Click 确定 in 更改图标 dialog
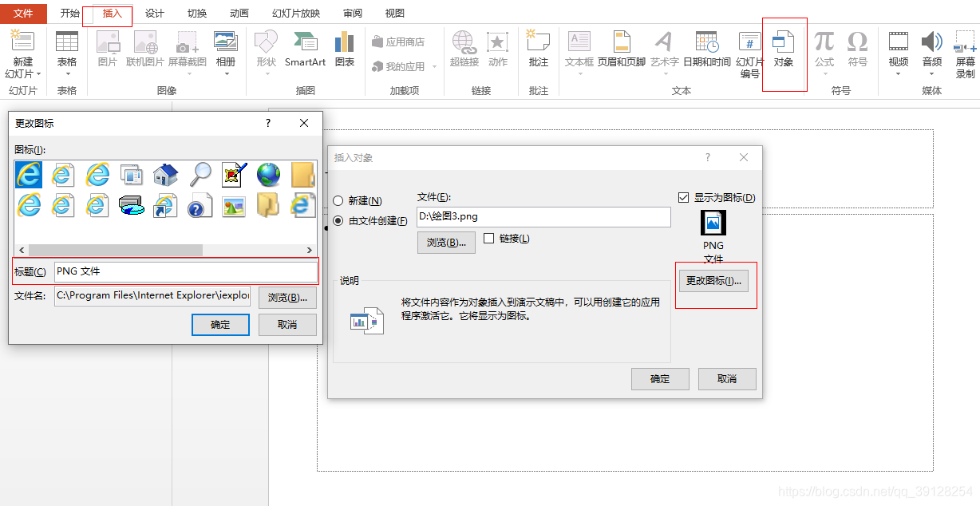 (220, 325)
